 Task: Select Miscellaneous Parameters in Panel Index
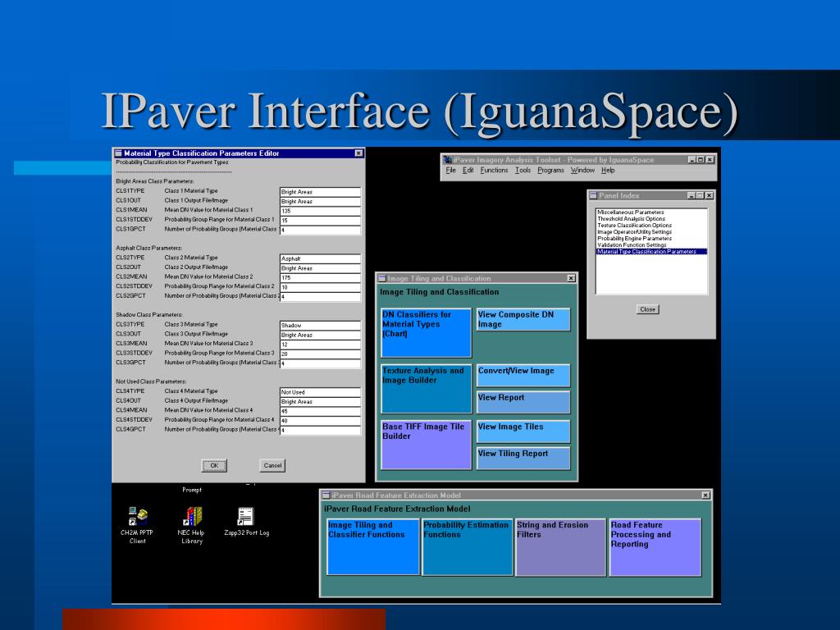point(651,212)
